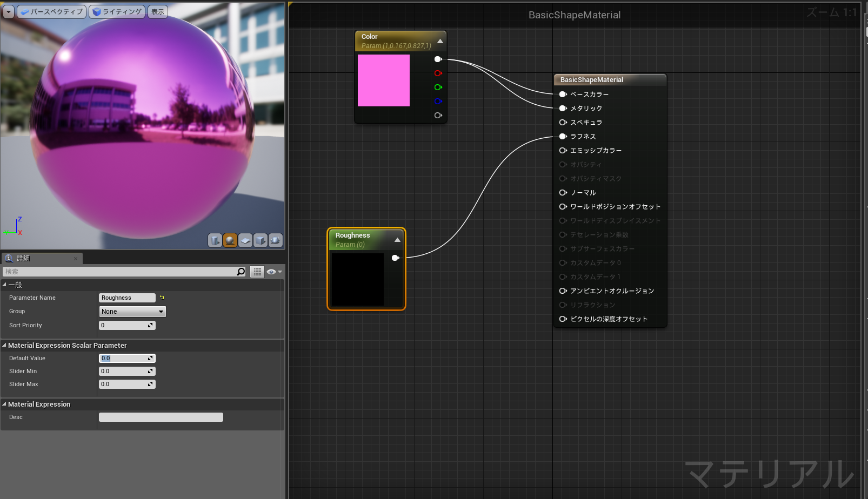Click the info icon on the 詳細 tab
The image size is (868, 499).
(x=9, y=258)
